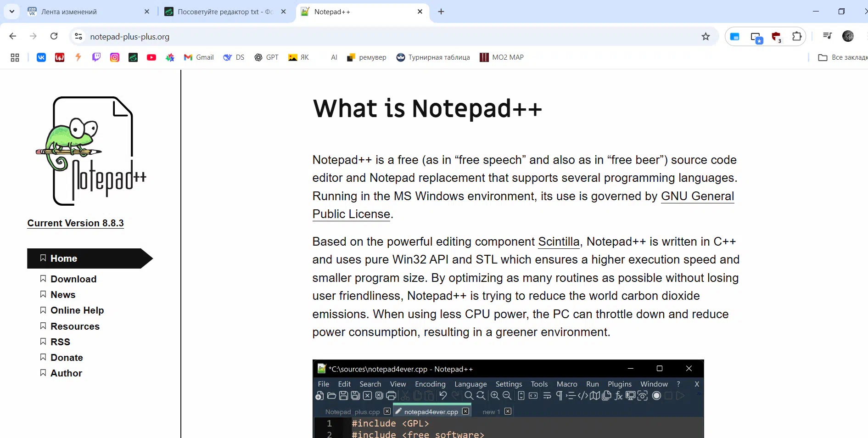Image resolution: width=868 pixels, height=438 pixels.
Task: Open the ЯК bookmark
Action: point(298,57)
